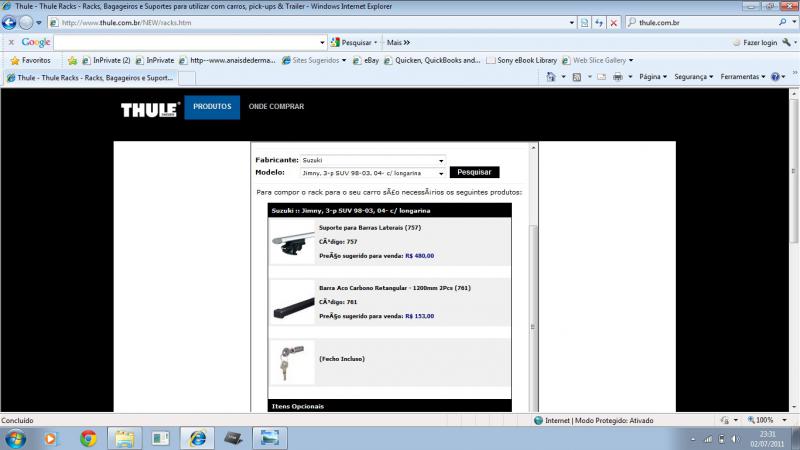The image size is (800, 450).
Task: Click the blue Help question icon
Action: [x=775, y=77]
